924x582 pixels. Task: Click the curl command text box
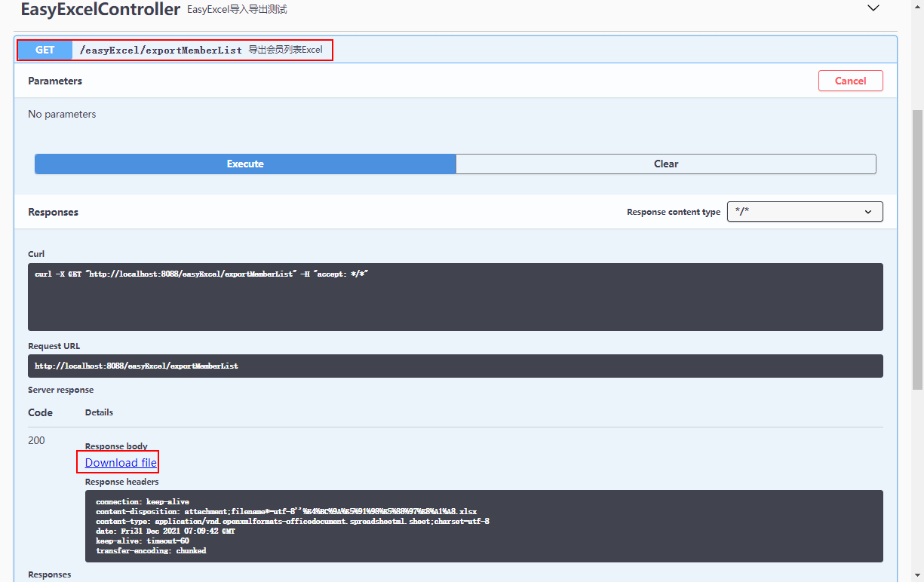(456, 297)
